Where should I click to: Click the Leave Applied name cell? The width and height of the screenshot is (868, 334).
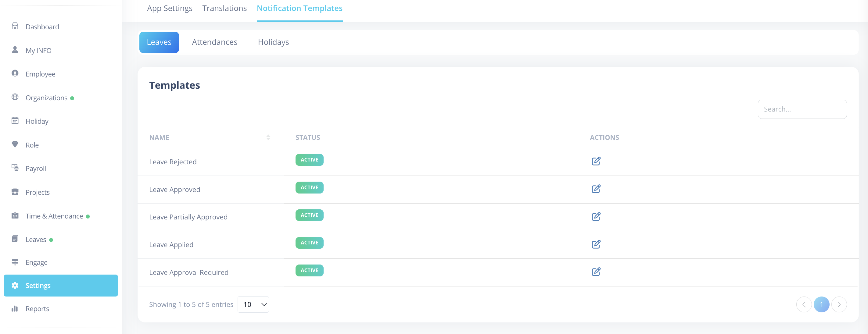pos(171,245)
